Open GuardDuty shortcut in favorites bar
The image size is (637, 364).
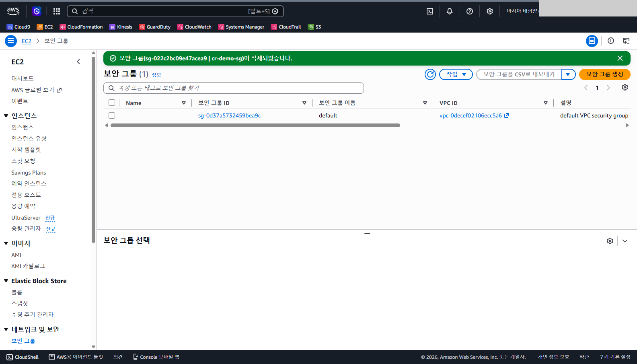[155, 27]
